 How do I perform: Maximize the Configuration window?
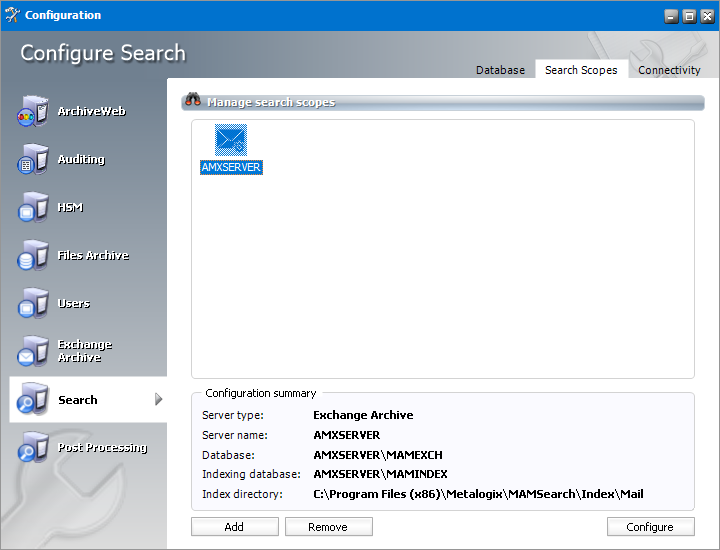(x=689, y=17)
